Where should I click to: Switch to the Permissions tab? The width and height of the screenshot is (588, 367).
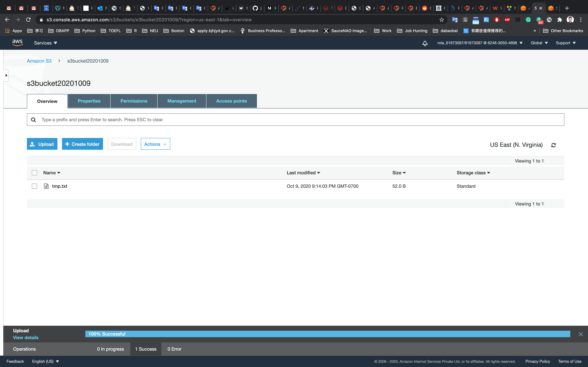134,101
